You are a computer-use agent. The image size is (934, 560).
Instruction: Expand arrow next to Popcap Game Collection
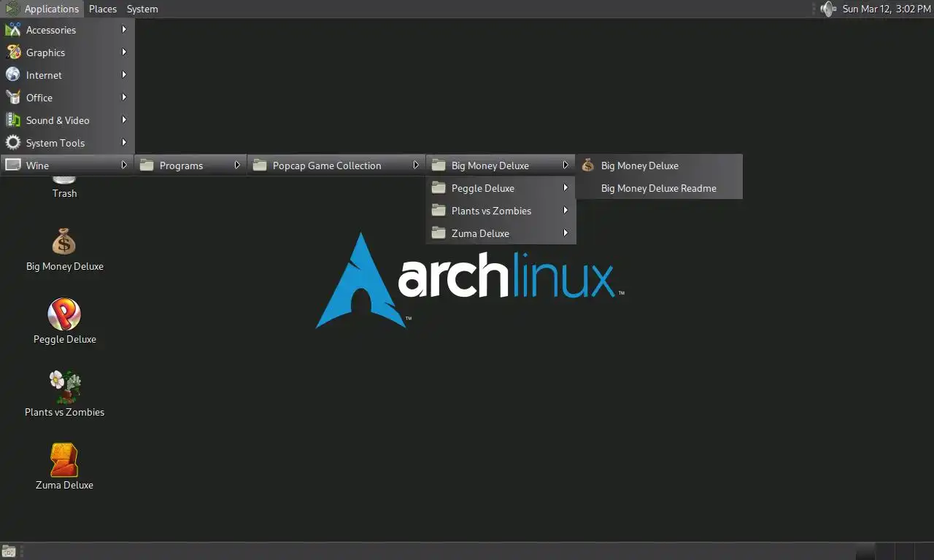point(416,166)
